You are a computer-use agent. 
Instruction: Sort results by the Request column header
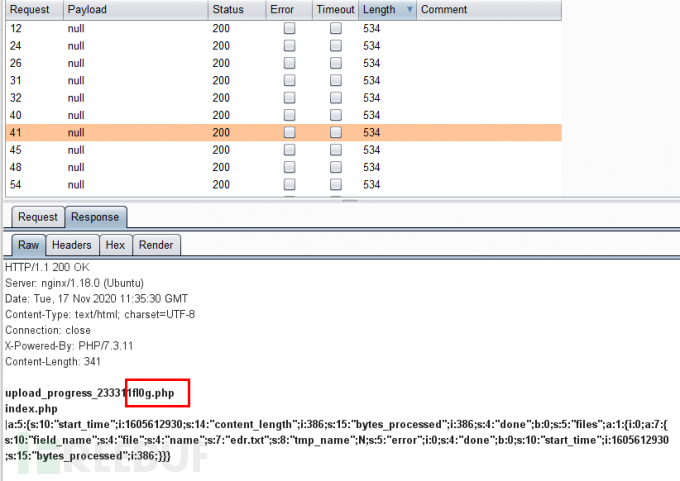[30, 10]
